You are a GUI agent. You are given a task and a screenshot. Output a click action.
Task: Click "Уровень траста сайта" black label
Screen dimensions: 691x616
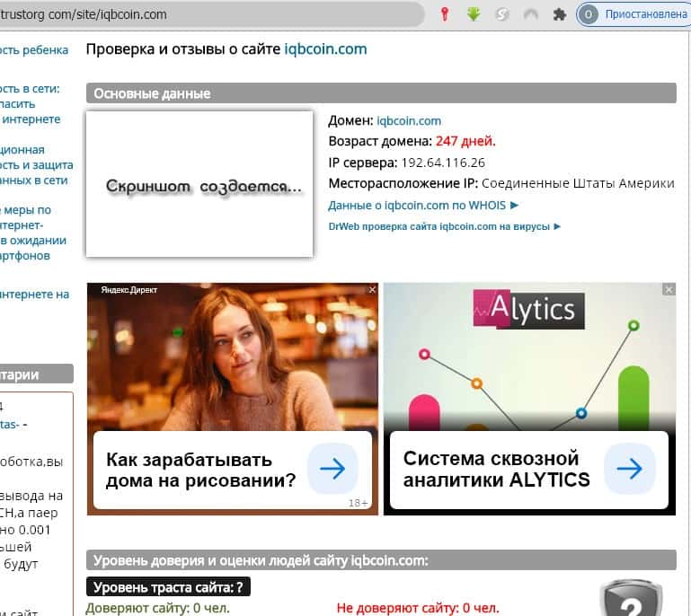[x=168, y=587]
